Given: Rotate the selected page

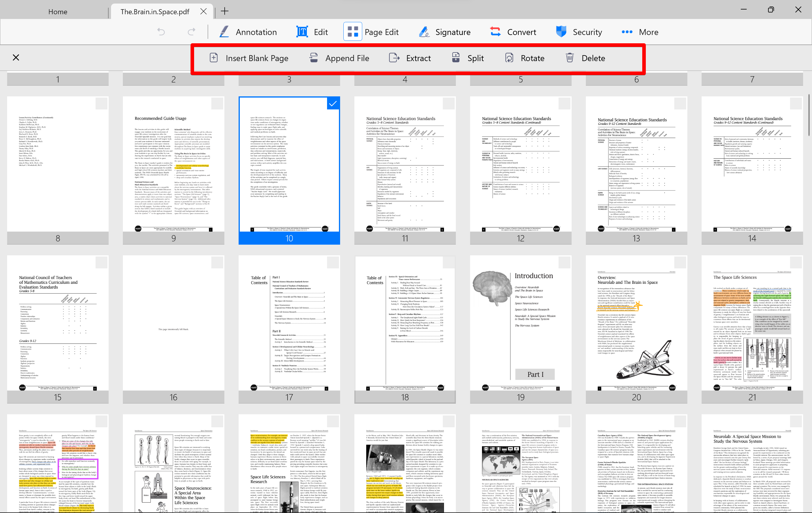Looking at the screenshot, I should pyautogui.click(x=525, y=58).
